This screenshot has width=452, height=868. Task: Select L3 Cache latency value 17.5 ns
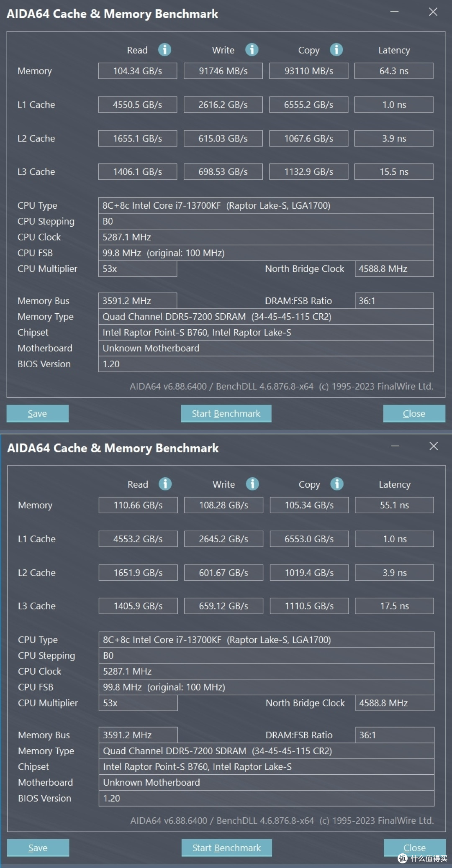(x=394, y=606)
